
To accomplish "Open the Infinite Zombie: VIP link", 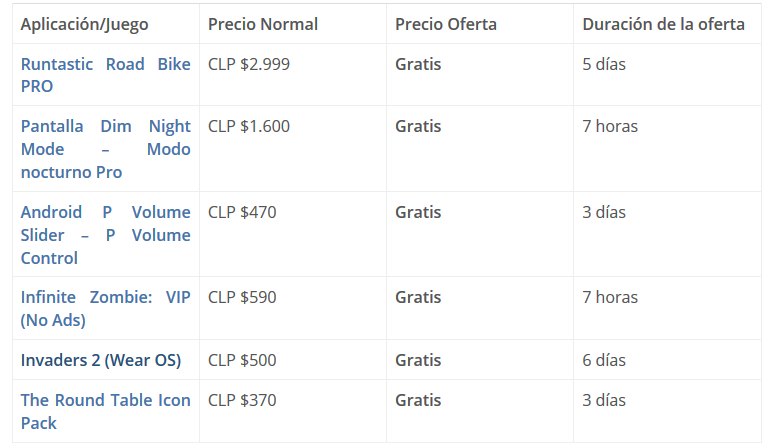I will pyautogui.click(x=105, y=308).
